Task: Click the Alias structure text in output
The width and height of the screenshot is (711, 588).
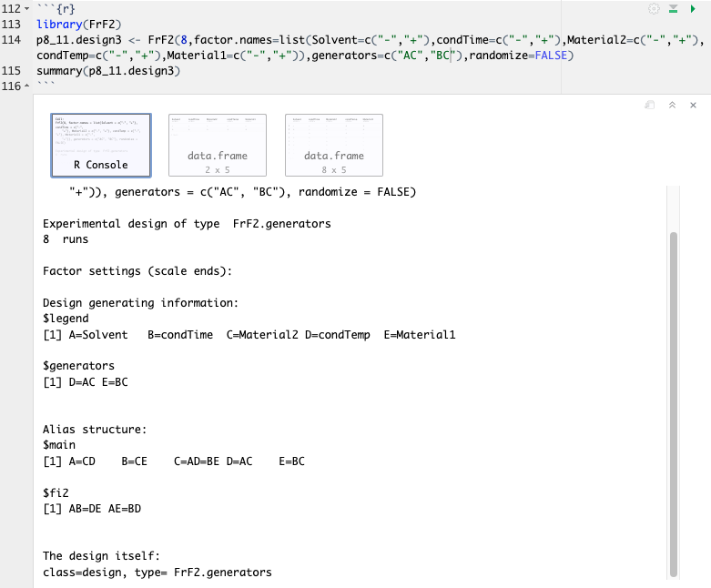Action: (95, 430)
